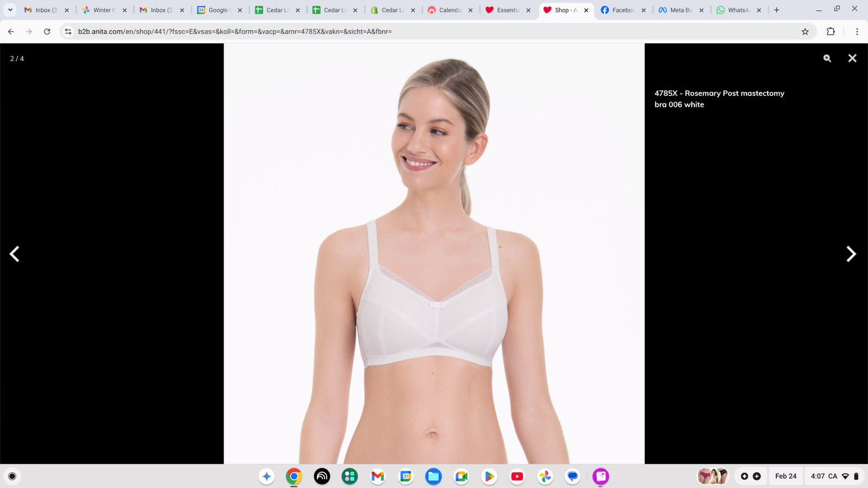Open YouTube from the shelf
Viewport: 868px width, 488px height.
click(x=517, y=477)
